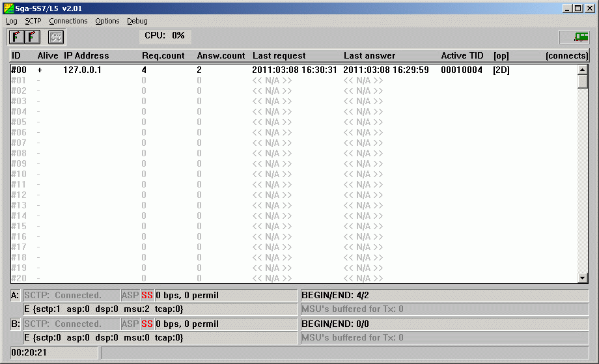Open the Log menu
The height and width of the screenshot is (364, 599).
[x=12, y=21]
